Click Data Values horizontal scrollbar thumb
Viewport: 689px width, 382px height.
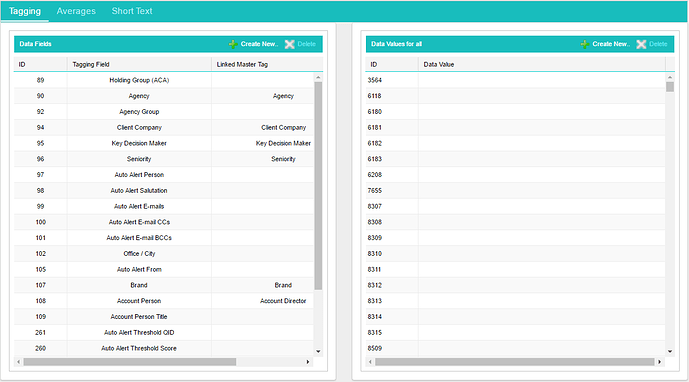pos(515,362)
